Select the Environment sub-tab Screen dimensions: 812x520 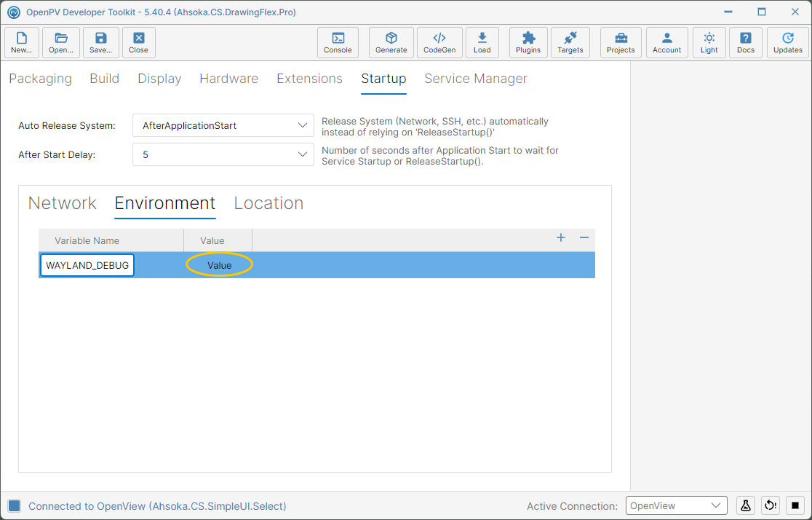click(x=165, y=203)
